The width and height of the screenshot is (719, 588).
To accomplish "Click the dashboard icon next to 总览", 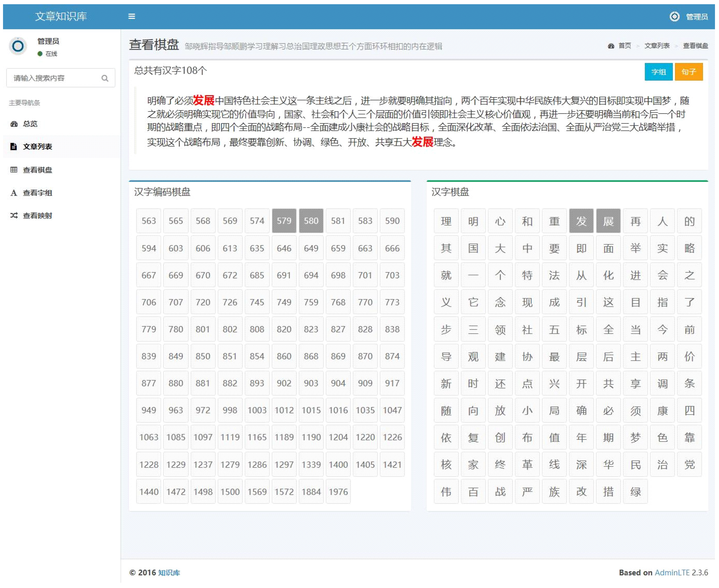I will [14, 124].
